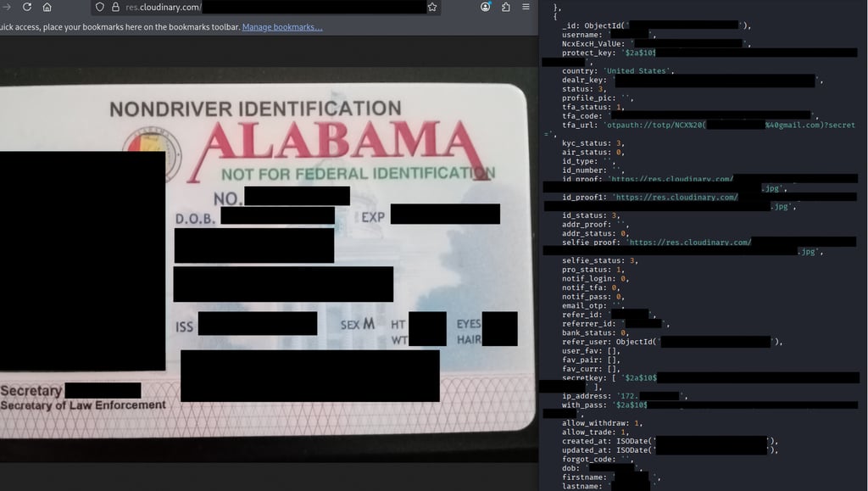This screenshot has width=868, height=491.
Task: Go to the browser home page
Action: (x=47, y=7)
